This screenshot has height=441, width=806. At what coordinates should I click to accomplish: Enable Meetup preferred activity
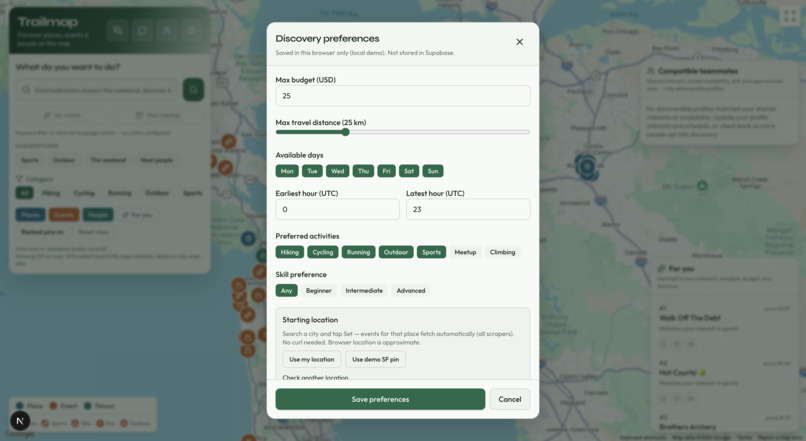pyautogui.click(x=465, y=252)
